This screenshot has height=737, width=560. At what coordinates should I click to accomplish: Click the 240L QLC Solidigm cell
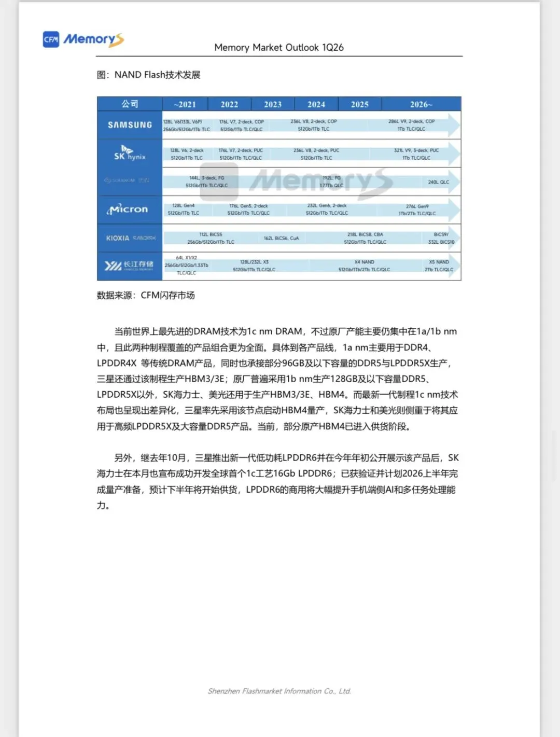438,182
